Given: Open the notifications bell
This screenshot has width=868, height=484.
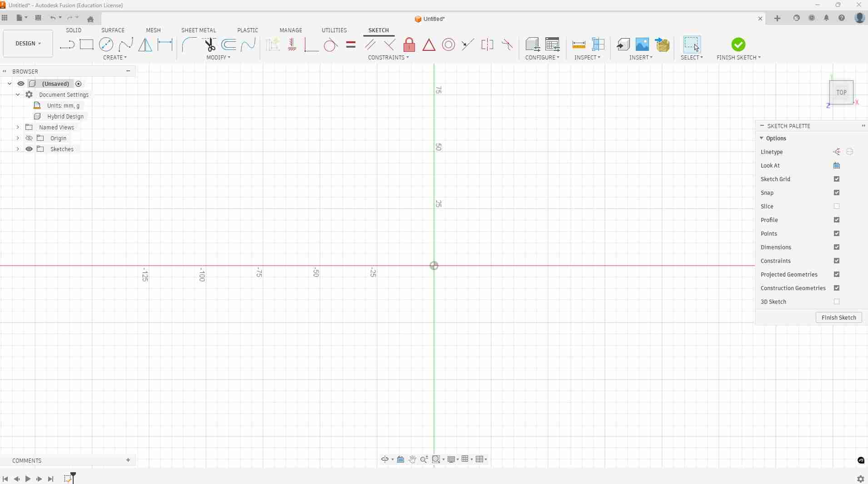Looking at the screenshot, I should coord(827,18).
